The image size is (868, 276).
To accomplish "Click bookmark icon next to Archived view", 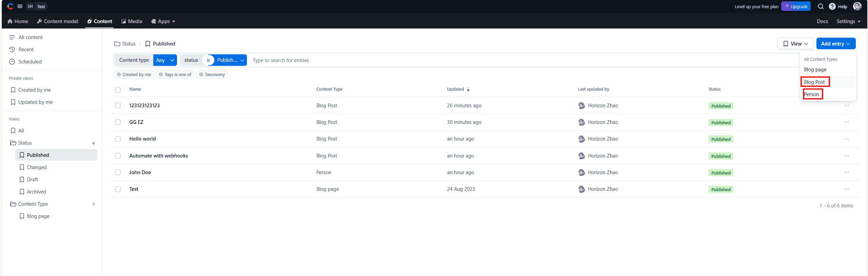I will click(x=22, y=192).
